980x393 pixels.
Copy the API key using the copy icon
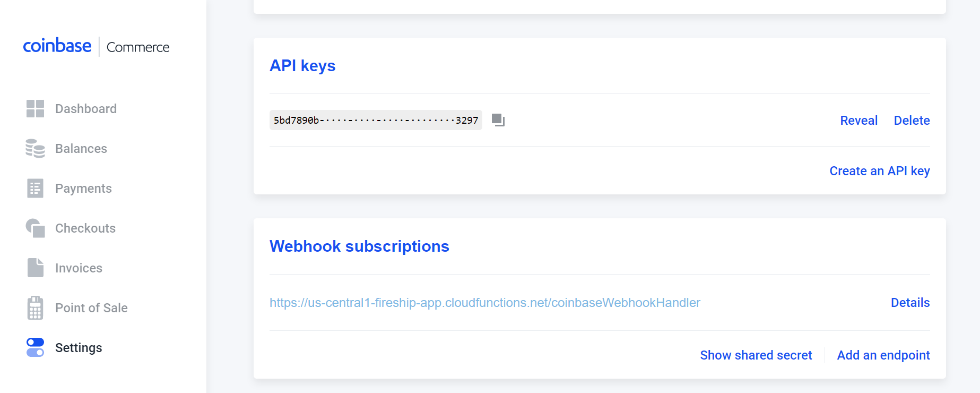(x=497, y=120)
